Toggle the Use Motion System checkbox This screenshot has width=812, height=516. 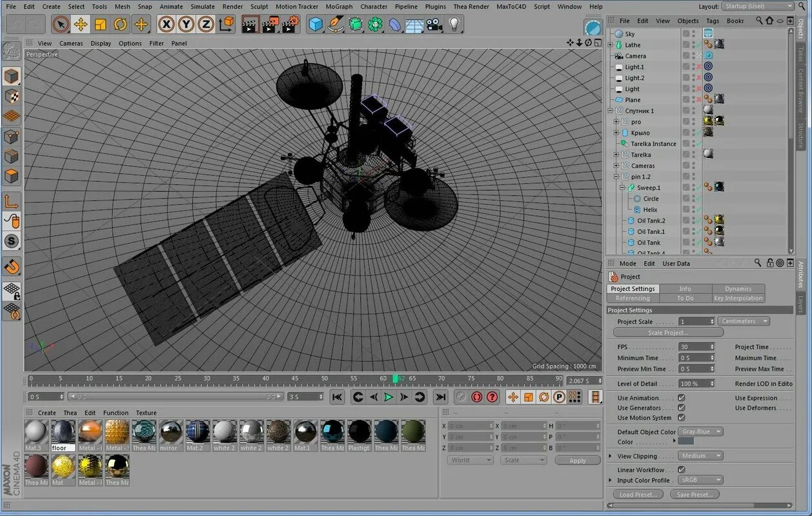click(681, 417)
